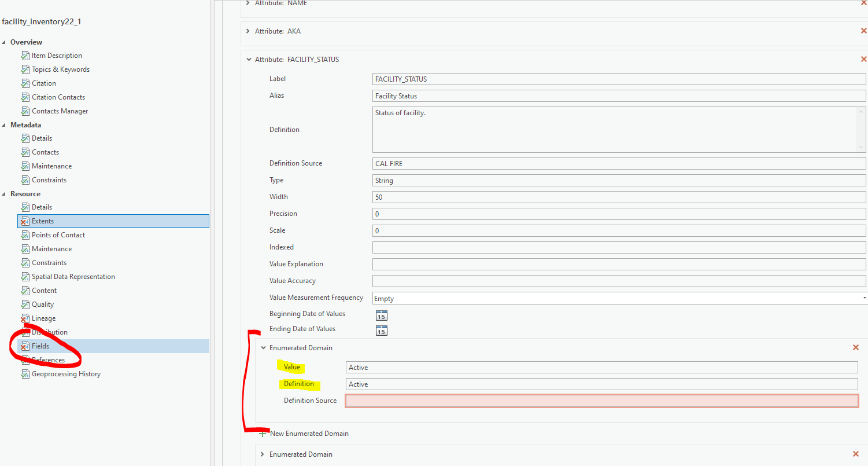The height and width of the screenshot is (466, 868).
Task: Select Spatial Data Representation under Resource
Action: coord(73,276)
